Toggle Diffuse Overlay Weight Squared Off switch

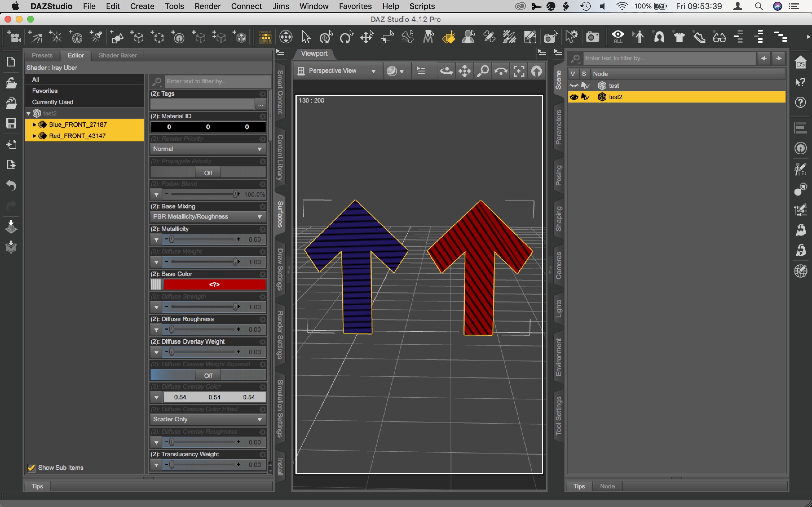click(x=208, y=375)
